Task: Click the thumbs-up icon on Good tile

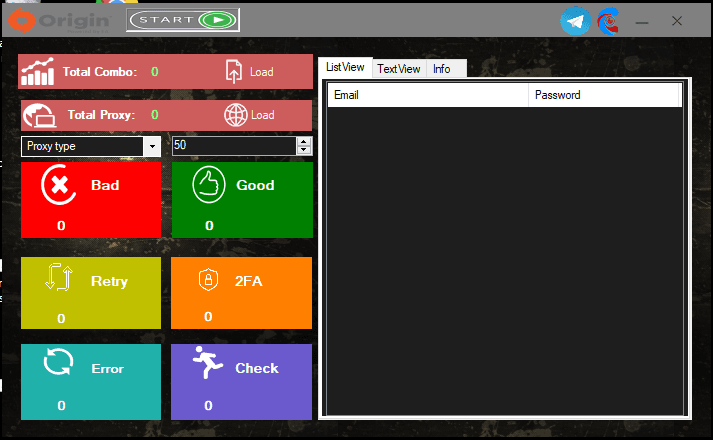Action: click(208, 185)
